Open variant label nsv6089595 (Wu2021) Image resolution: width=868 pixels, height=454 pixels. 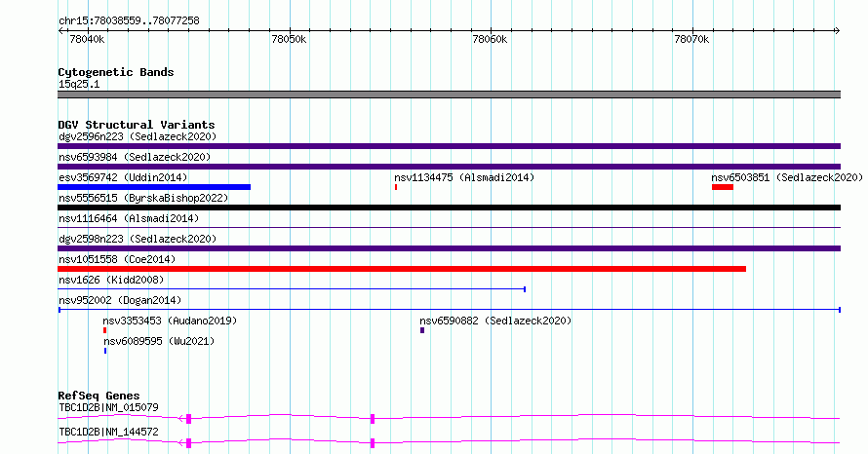(x=159, y=341)
